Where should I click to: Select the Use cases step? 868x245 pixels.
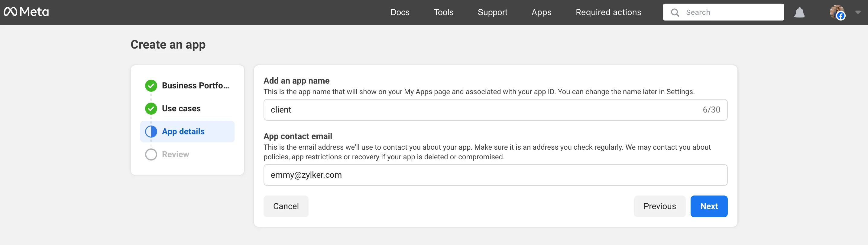coord(187,108)
